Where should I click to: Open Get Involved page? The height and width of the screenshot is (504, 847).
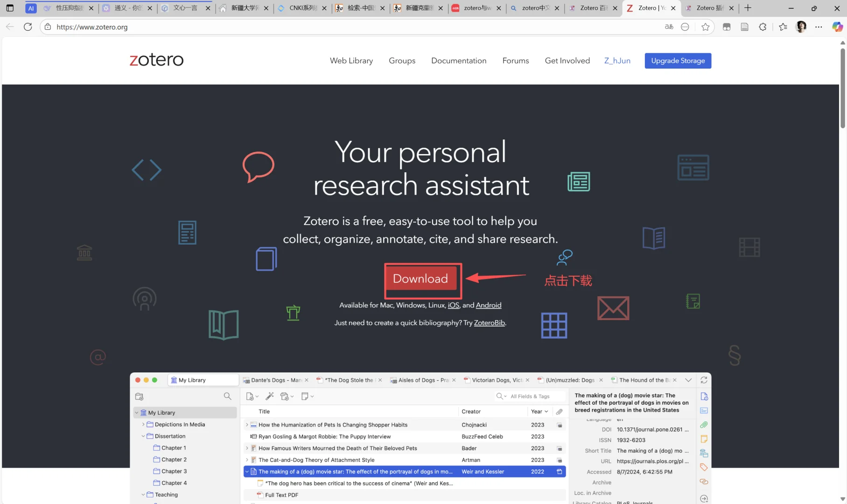tap(567, 61)
